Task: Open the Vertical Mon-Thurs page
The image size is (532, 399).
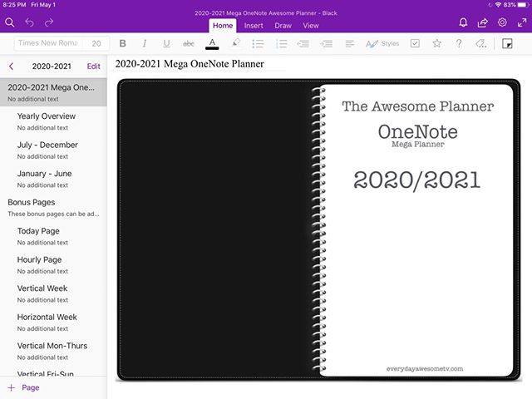Action: click(53, 351)
